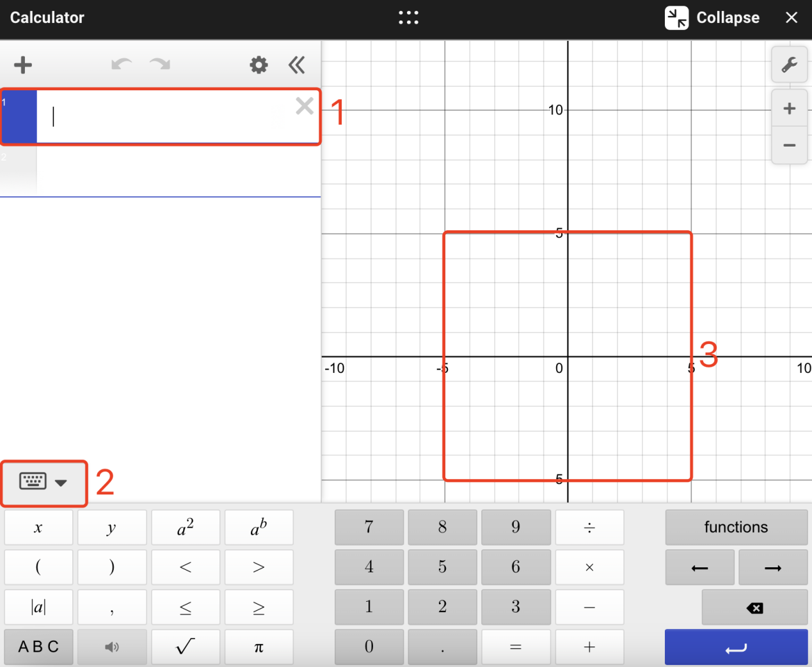Screen dimensions: 812x667
Task: Open the functions menu
Action: click(736, 527)
